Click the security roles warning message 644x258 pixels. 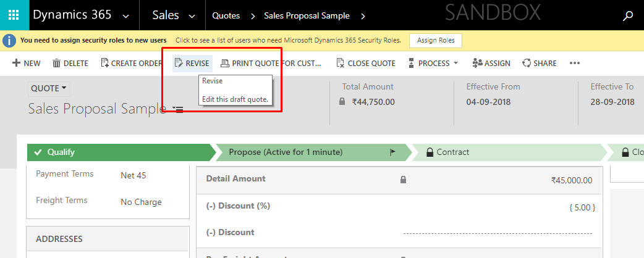[x=93, y=40]
